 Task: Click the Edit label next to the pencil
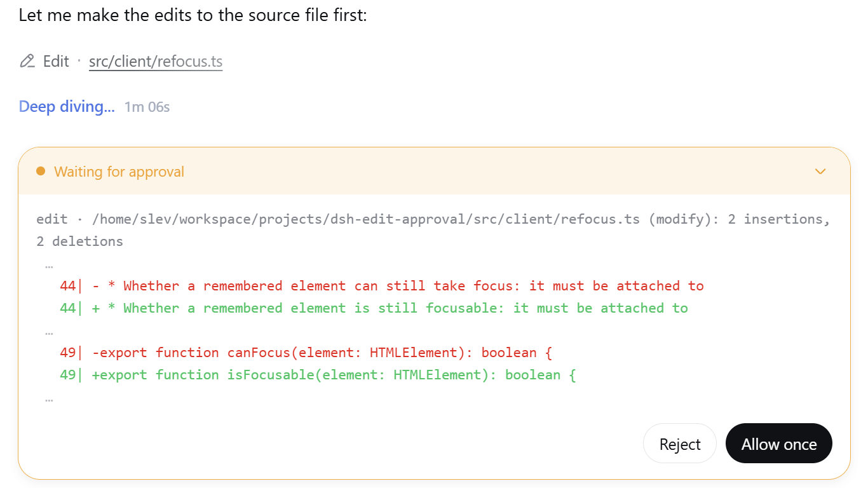56,62
